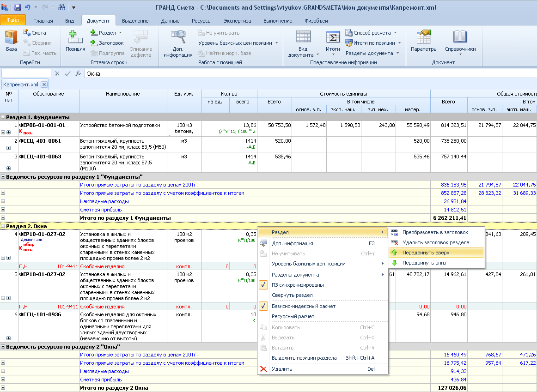Screen dimensions: 537x392
Task: Switch to the Физобъем ribbon tab
Action: coord(316,21)
